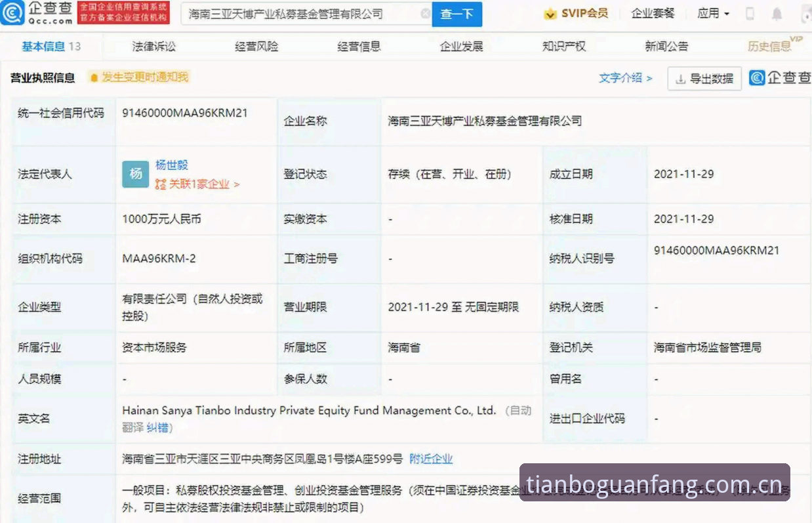
Task: Click the 查一下 search button
Action: (457, 14)
